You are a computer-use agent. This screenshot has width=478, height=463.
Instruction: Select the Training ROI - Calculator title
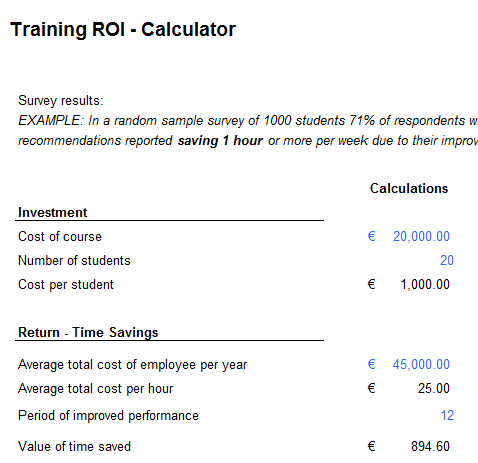point(123,29)
